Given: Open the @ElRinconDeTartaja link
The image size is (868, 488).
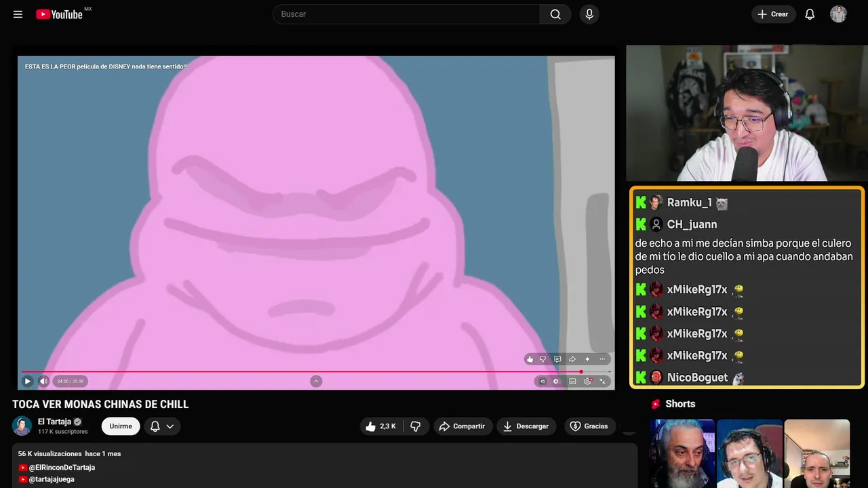Looking at the screenshot, I should point(62,468).
